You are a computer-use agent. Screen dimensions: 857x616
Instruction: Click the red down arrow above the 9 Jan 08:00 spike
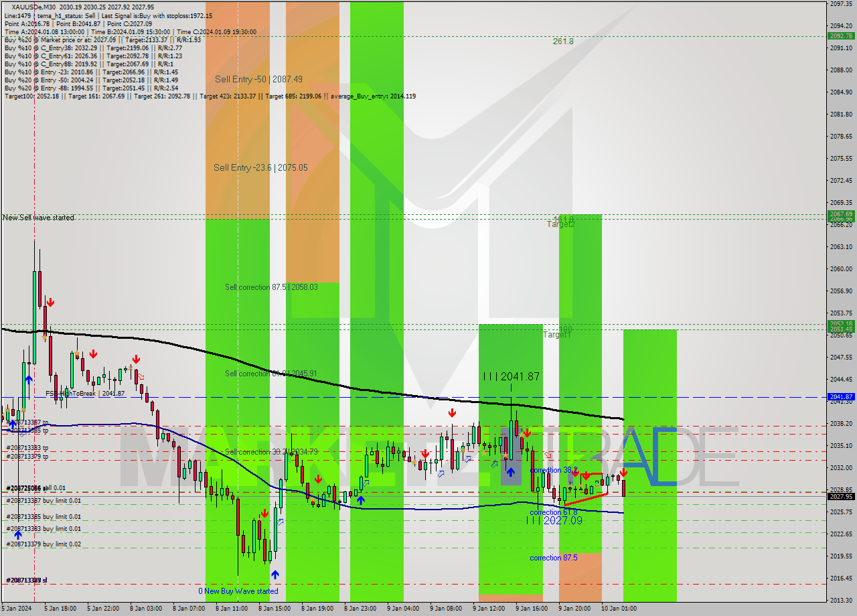pos(453,413)
